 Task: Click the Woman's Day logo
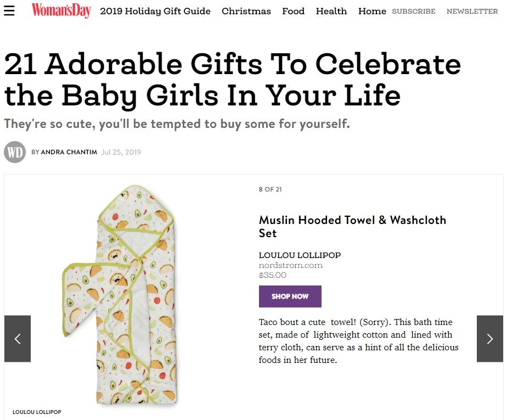(61, 10)
